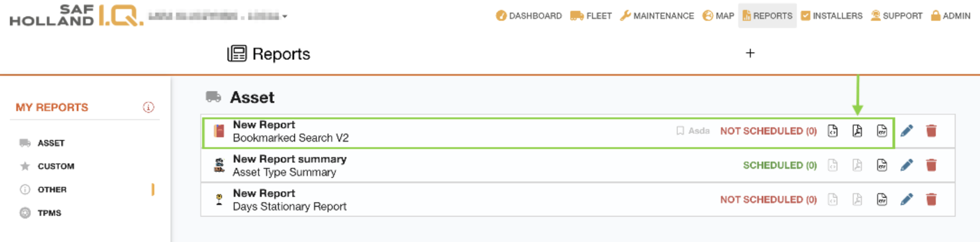Delete the Asset Type Summary report

pos(931,165)
